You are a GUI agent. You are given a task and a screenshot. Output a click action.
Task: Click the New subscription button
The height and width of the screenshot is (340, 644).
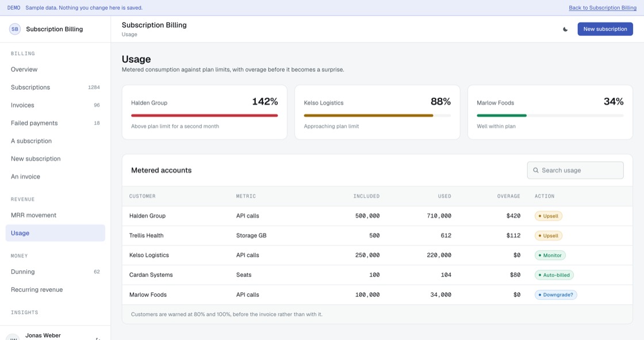click(x=605, y=29)
